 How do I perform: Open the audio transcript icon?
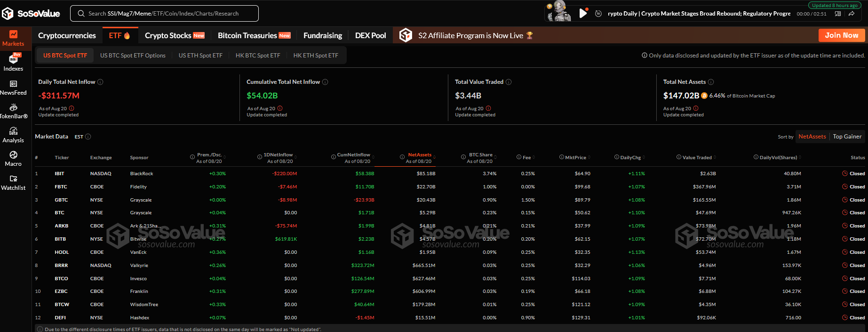(838, 14)
